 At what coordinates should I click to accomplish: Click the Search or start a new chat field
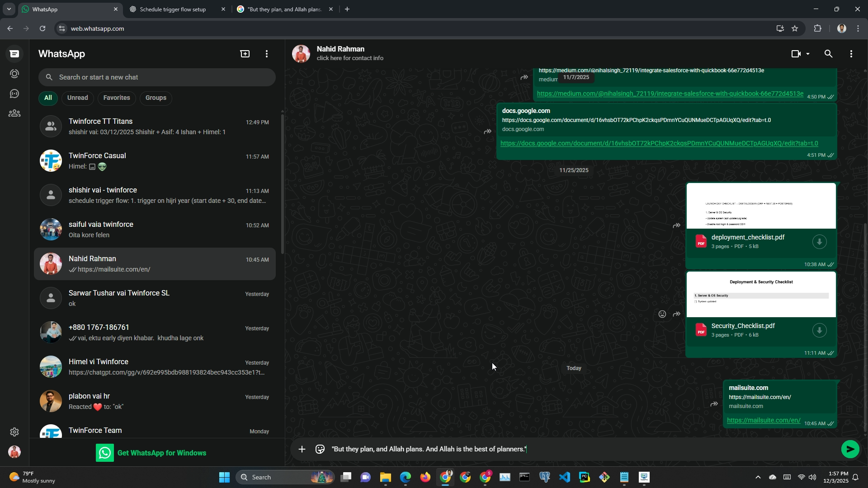click(157, 77)
